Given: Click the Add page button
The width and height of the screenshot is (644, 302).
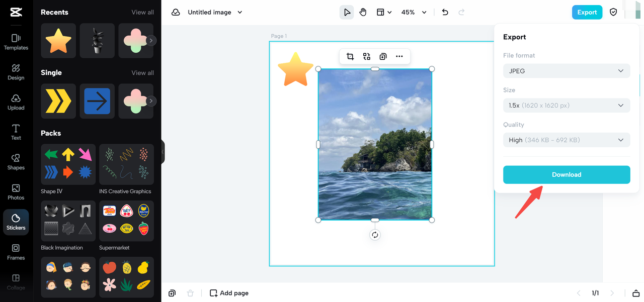Looking at the screenshot, I should coord(229,293).
